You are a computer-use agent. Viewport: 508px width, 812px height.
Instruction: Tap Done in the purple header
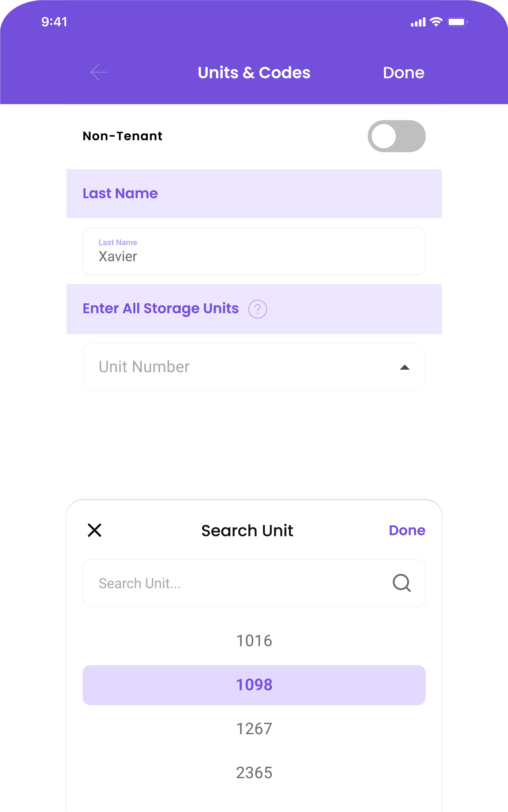pos(404,73)
